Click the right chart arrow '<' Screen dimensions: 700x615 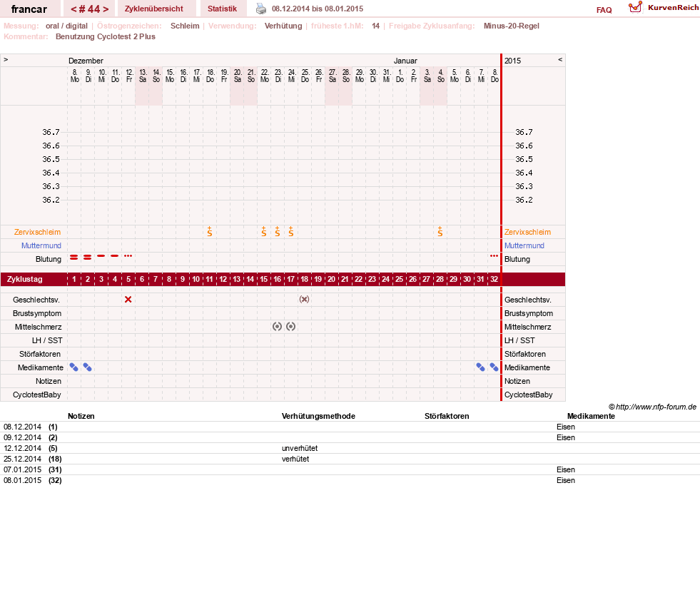(560, 59)
